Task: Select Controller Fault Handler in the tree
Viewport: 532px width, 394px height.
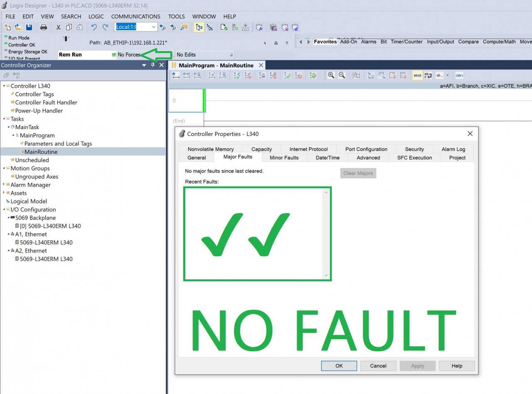Action: coord(46,103)
